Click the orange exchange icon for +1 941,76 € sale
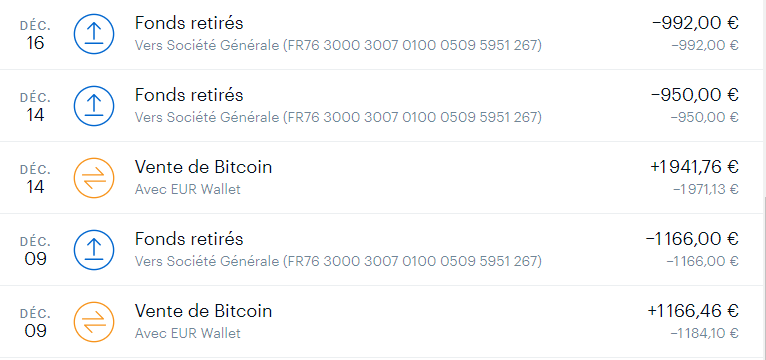 94,178
